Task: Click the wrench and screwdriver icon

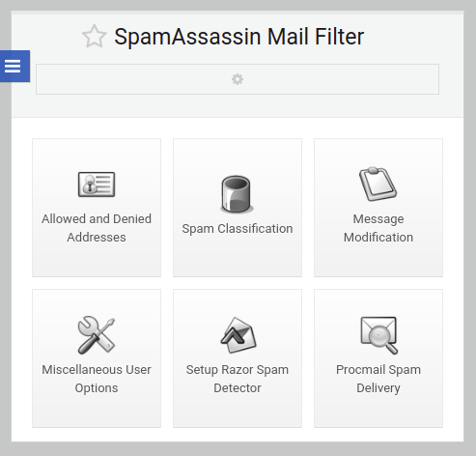Action: 97,335
